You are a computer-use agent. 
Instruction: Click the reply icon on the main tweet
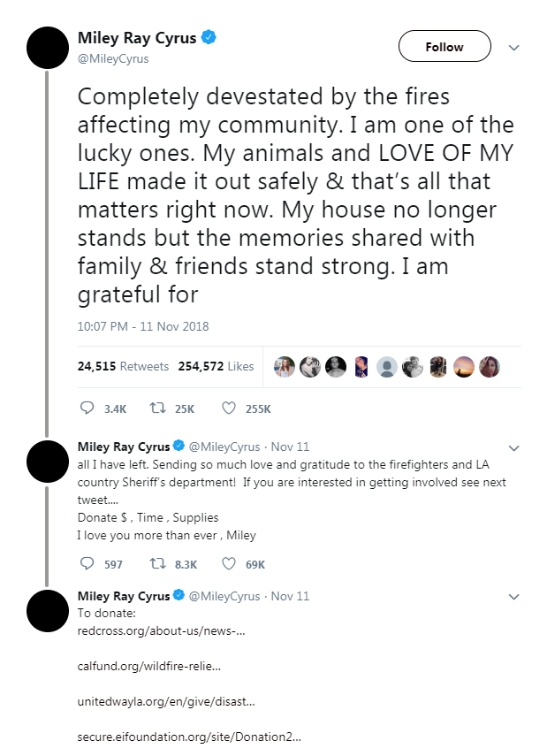click(x=87, y=408)
